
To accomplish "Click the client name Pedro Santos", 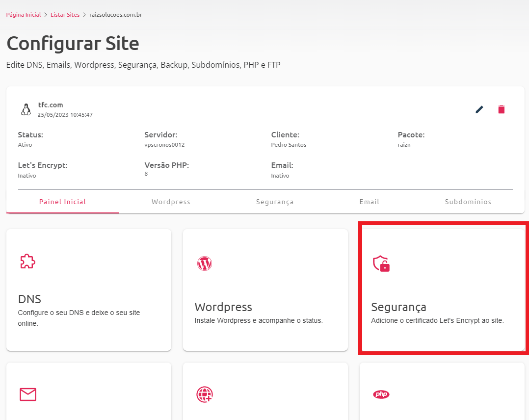I will tap(289, 145).
